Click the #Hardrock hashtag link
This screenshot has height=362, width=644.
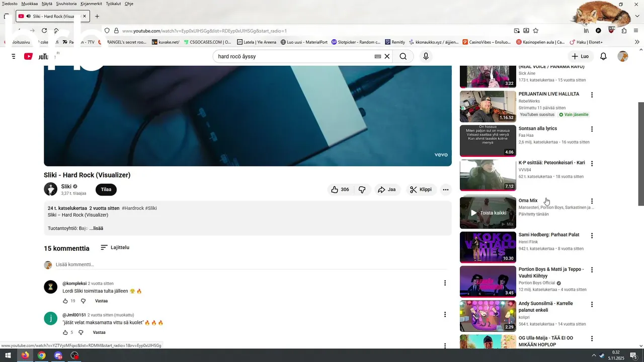(x=132, y=208)
